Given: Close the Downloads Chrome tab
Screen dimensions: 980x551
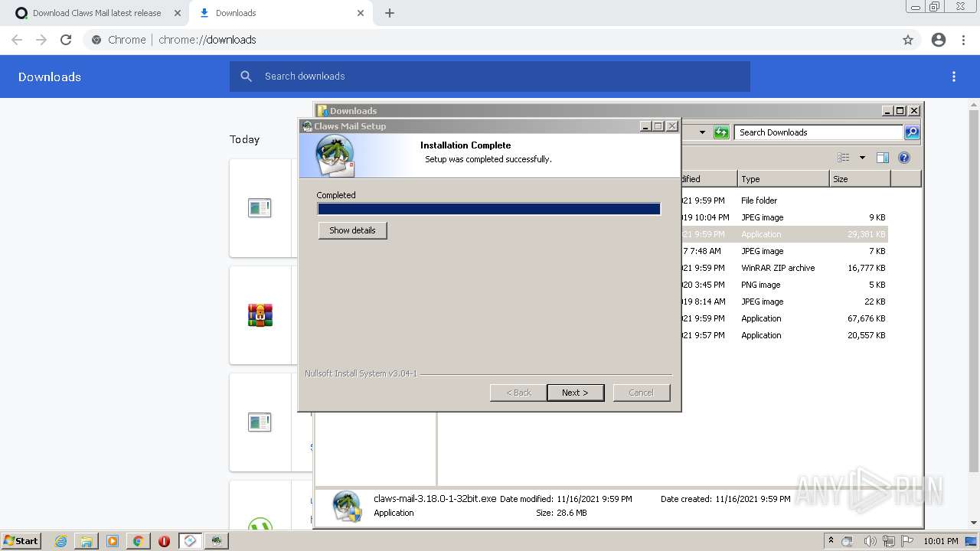Looking at the screenshot, I should pyautogui.click(x=361, y=13).
